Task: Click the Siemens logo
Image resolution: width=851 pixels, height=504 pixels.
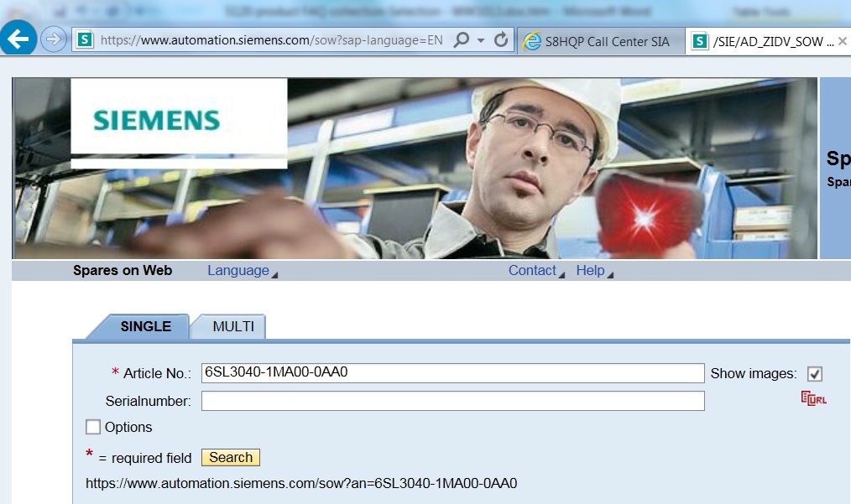Action: click(x=156, y=121)
